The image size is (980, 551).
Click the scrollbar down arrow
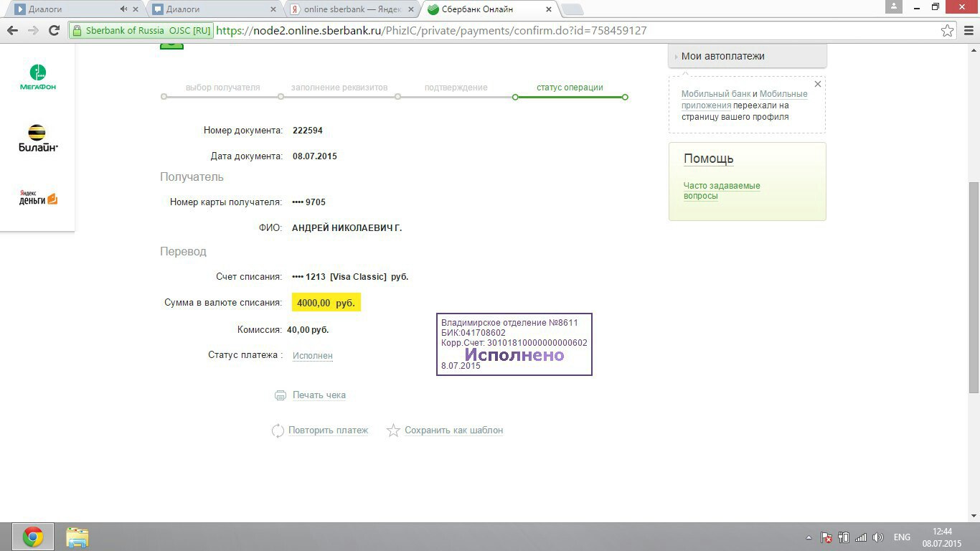tap(974, 516)
